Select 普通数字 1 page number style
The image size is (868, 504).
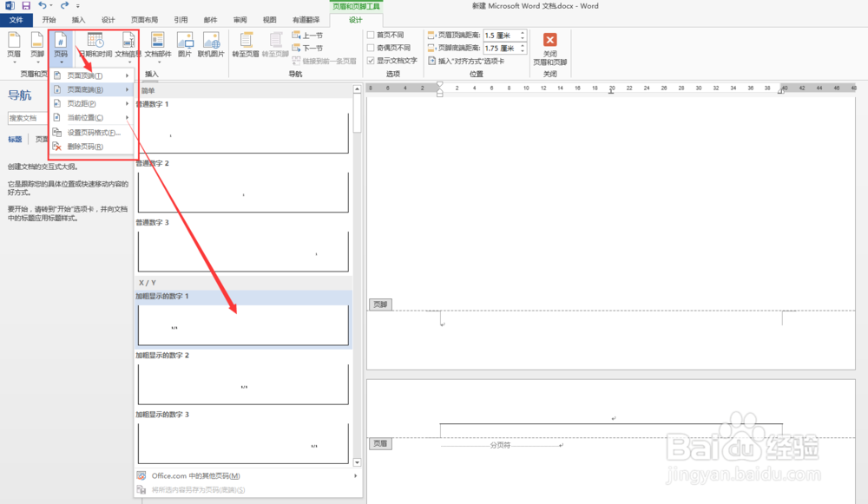click(244, 128)
